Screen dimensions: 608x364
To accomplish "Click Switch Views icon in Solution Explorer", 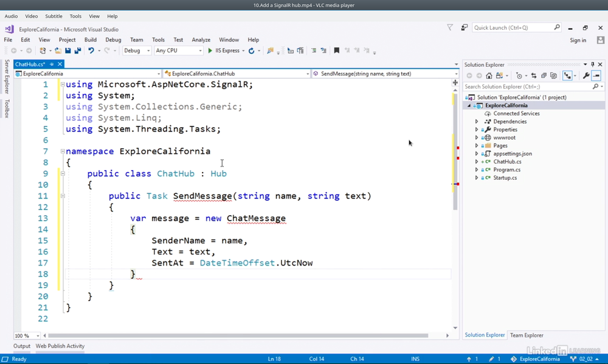I will (x=499, y=75).
